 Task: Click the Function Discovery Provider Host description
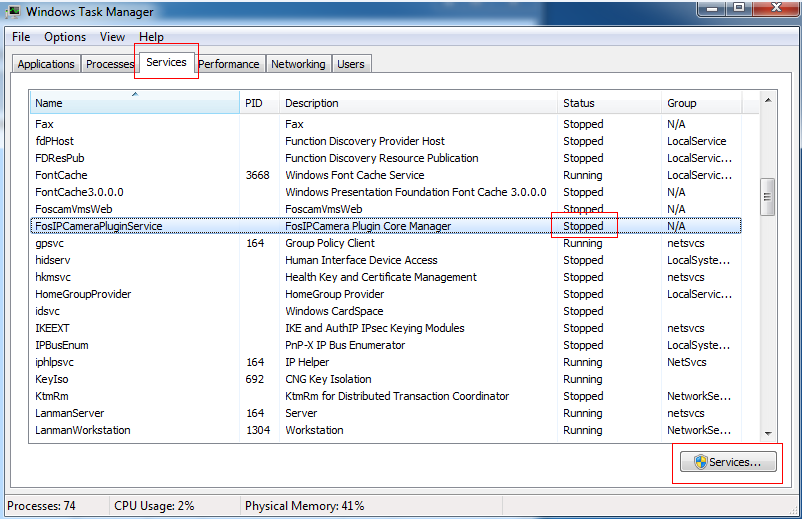click(365, 141)
